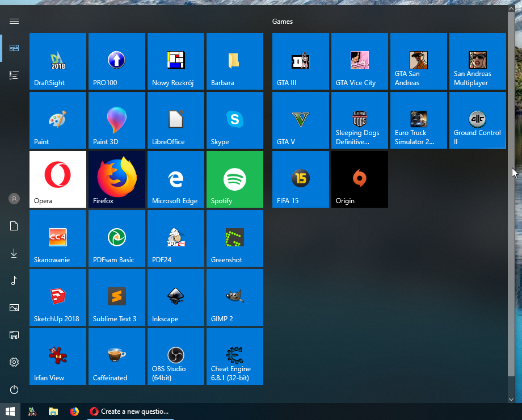This screenshot has width=522, height=420.
Task: Open SketchUp 2018 tile
Action: (x=58, y=297)
